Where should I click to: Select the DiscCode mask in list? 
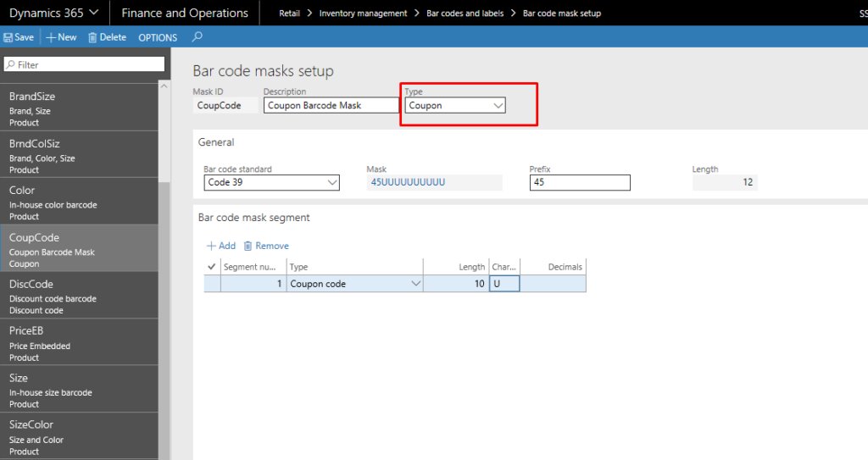pos(78,296)
